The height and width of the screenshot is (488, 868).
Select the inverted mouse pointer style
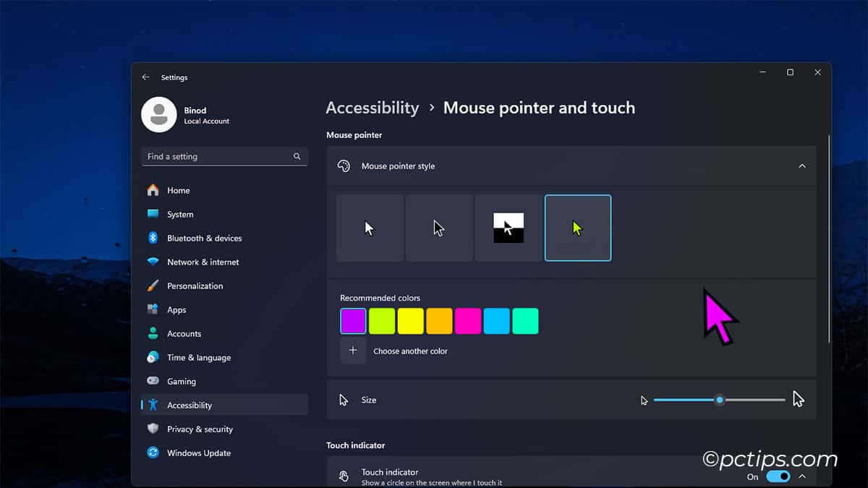pyautogui.click(x=509, y=228)
